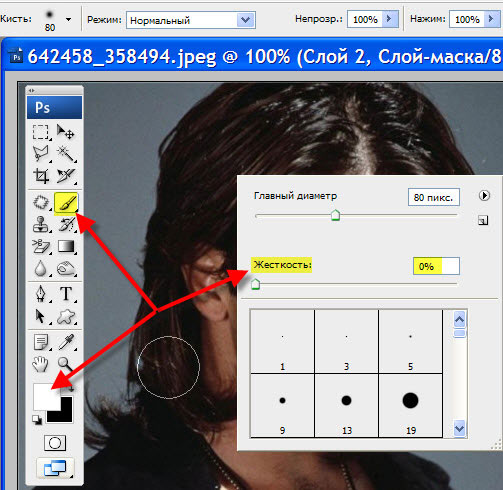Open the Непрозр. opacity slider arrow
Image resolution: width=503 pixels, height=490 pixels.
tap(390, 19)
